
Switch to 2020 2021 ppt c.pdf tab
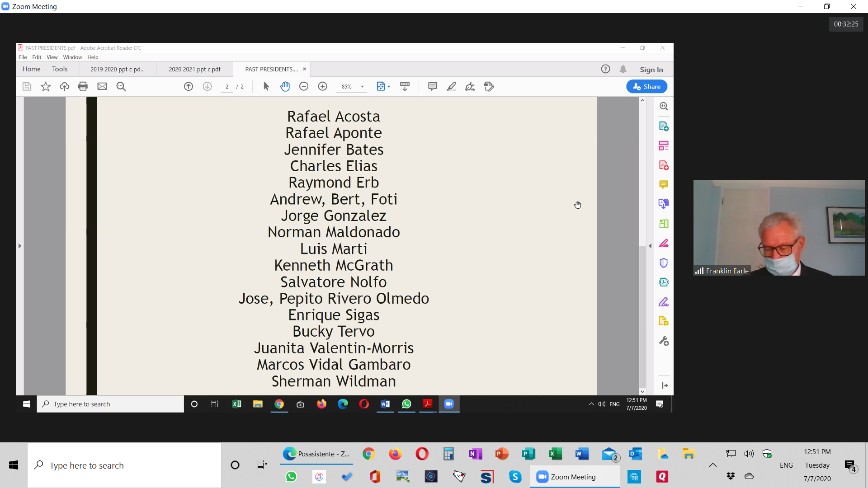pyautogui.click(x=194, y=69)
